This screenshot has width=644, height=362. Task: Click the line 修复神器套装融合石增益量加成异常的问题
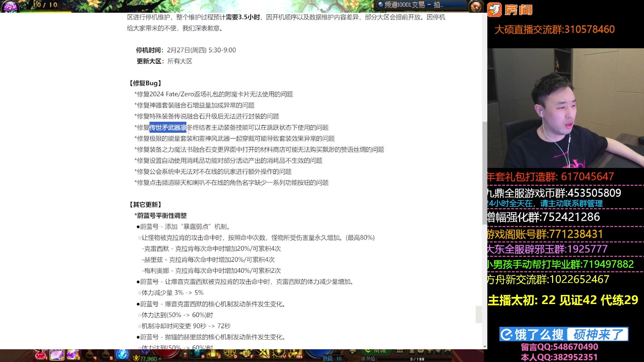(194, 105)
